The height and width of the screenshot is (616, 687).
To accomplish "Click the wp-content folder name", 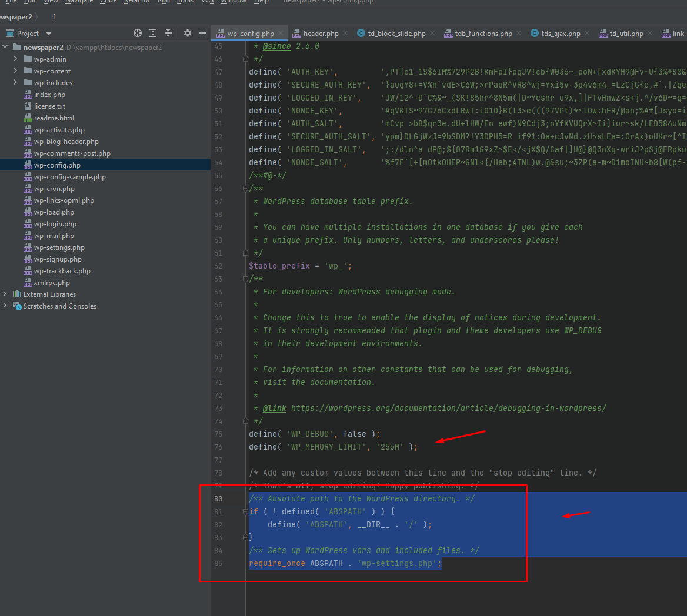I will click(52, 71).
